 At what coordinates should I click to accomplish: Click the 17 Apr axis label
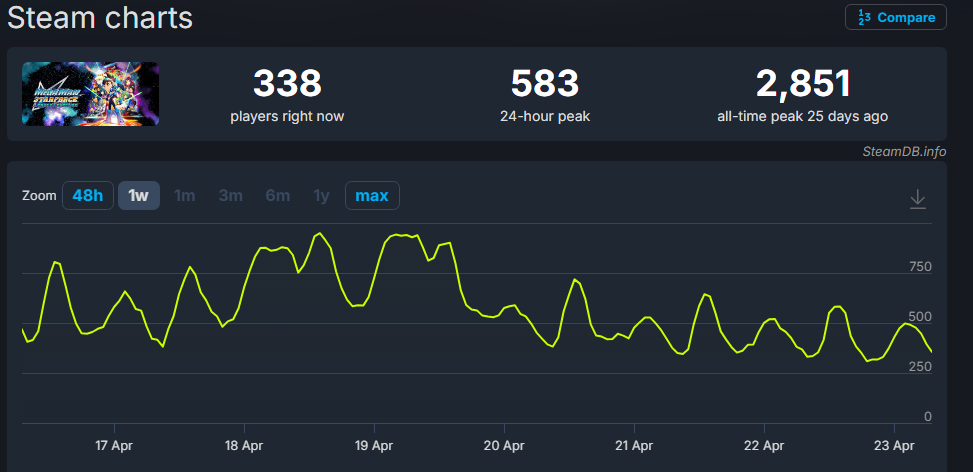[x=114, y=445]
